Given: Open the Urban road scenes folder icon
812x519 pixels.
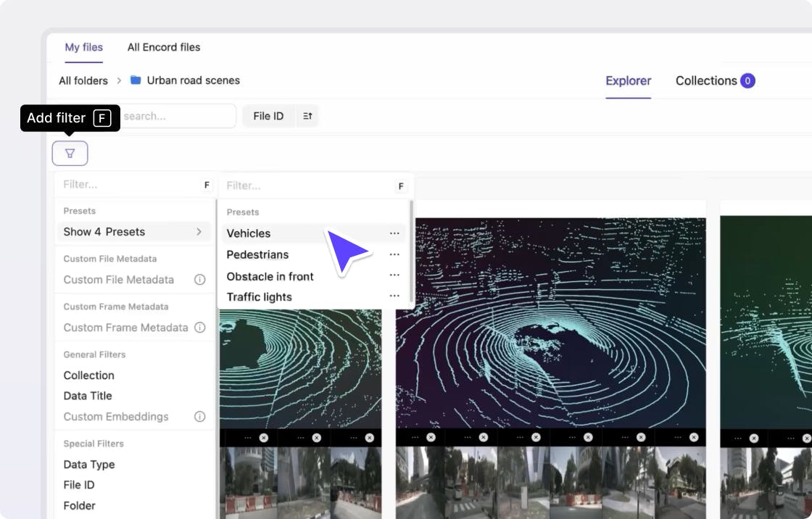Looking at the screenshot, I should coord(136,80).
